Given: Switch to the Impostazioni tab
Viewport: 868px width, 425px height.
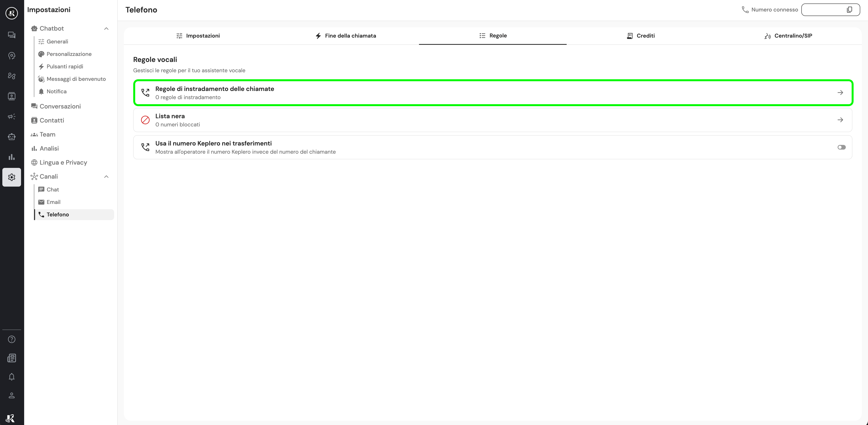Looking at the screenshot, I should 198,36.
